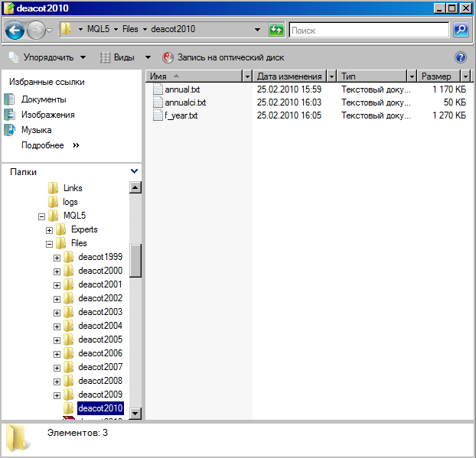
Task: Collapse the MQL5 folder tree node
Action: [x=42, y=216]
